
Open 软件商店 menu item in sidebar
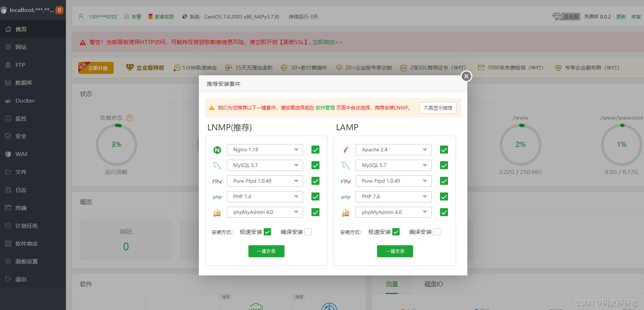[33, 243]
